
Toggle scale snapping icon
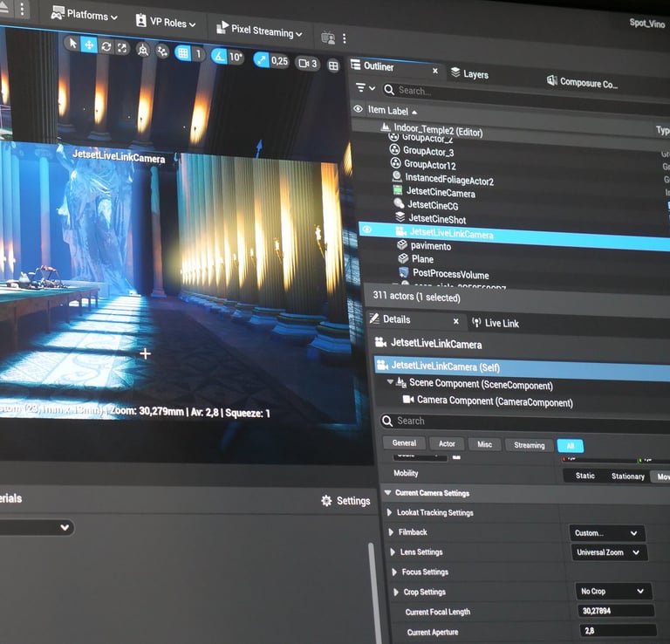(x=261, y=59)
